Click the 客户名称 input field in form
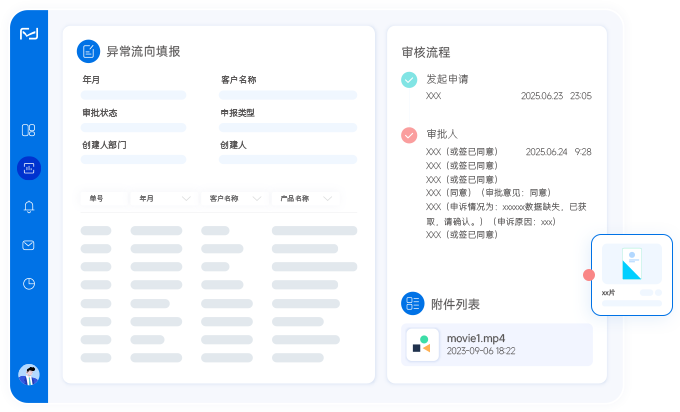The width and height of the screenshot is (680, 412). [288, 95]
